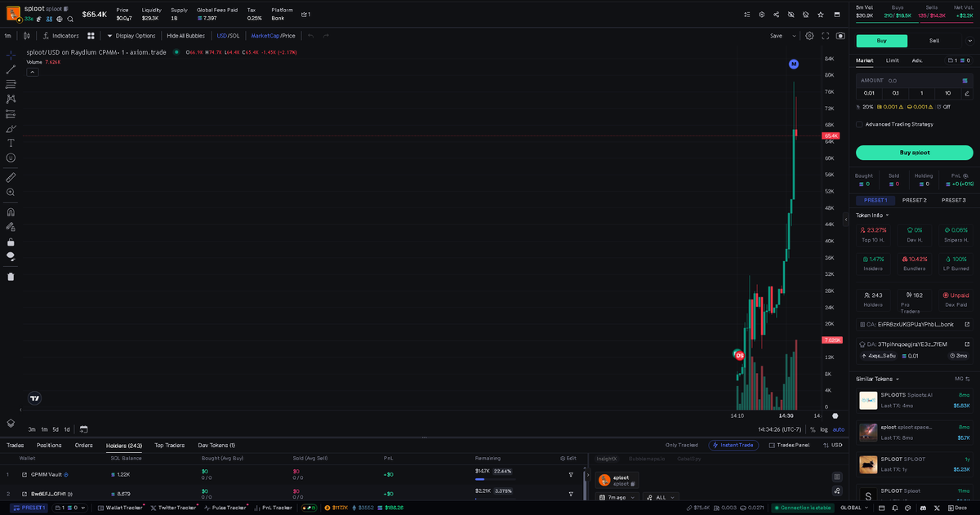Screen dimensions: 980x515
Task: Remove drawings with the trash icon
Action: point(11,276)
